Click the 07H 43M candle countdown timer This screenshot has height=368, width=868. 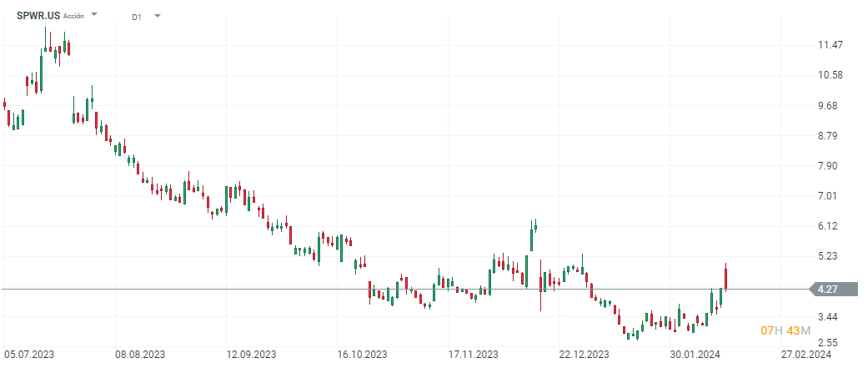click(x=785, y=331)
